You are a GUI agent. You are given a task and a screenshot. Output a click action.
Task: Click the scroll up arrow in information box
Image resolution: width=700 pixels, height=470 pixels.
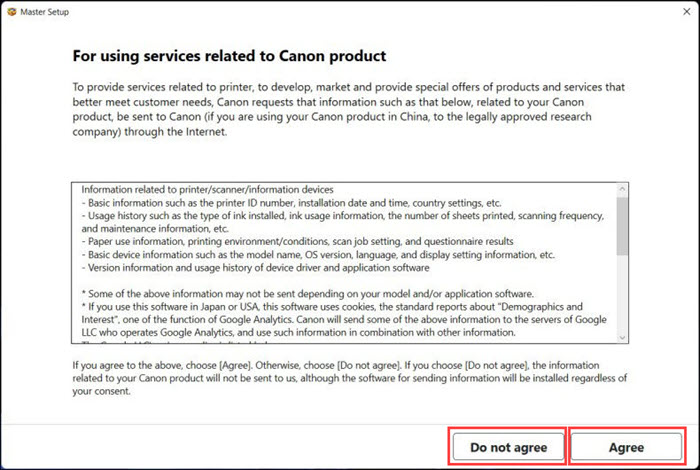pos(622,189)
